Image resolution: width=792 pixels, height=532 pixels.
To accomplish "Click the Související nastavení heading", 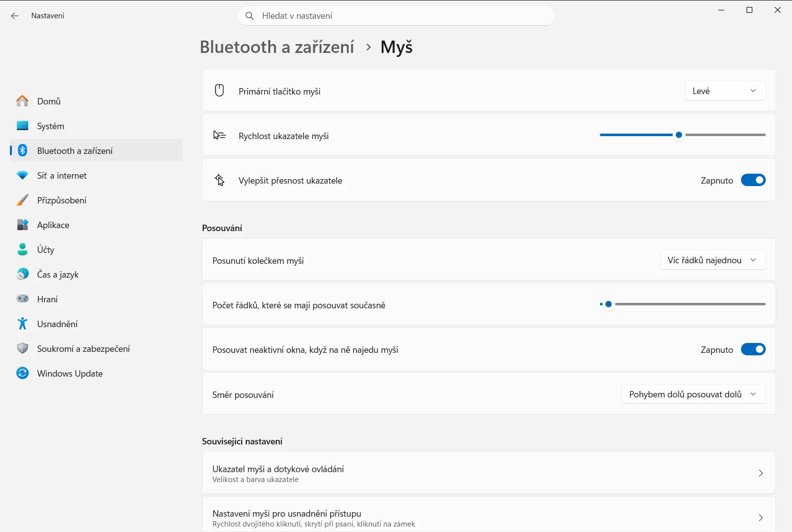I will point(242,441).
